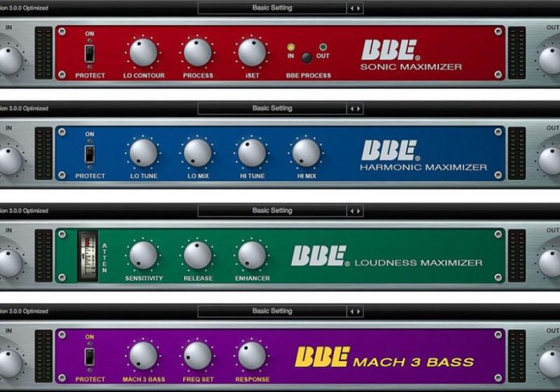Click the OUT indicator LED on BBE PROCESS
This screenshot has height=392, width=560.
coord(323,47)
